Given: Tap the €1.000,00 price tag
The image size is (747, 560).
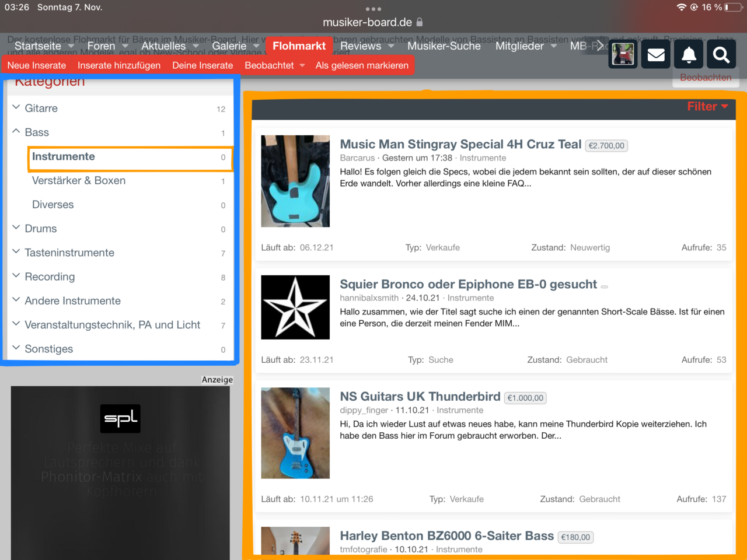Looking at the screenshot, I should click(525, 398).
